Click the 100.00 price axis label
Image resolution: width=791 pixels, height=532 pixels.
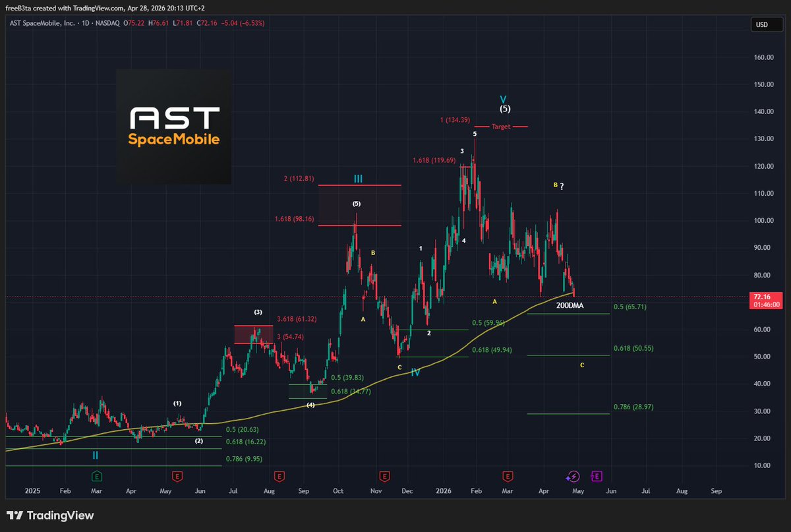point(763,220)
